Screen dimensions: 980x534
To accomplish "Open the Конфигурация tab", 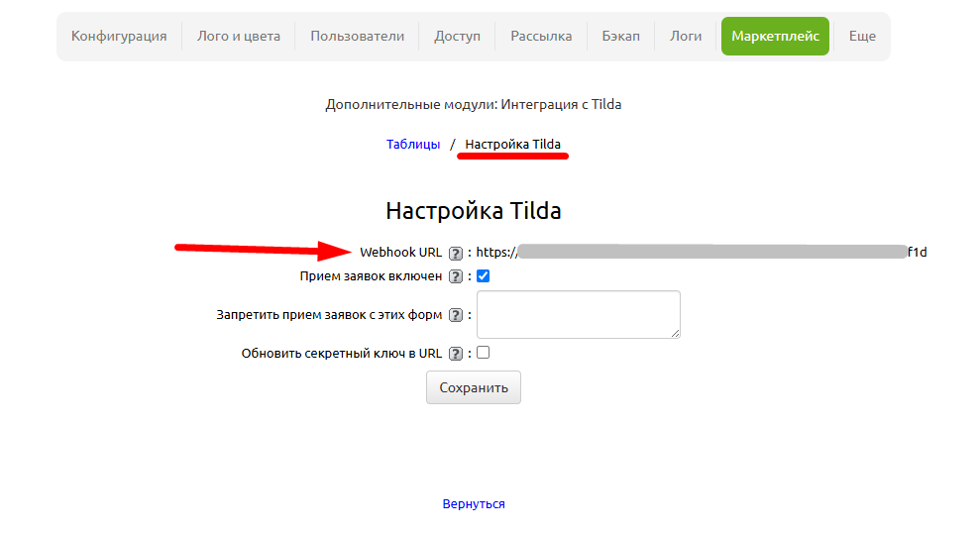I will 119,36.
